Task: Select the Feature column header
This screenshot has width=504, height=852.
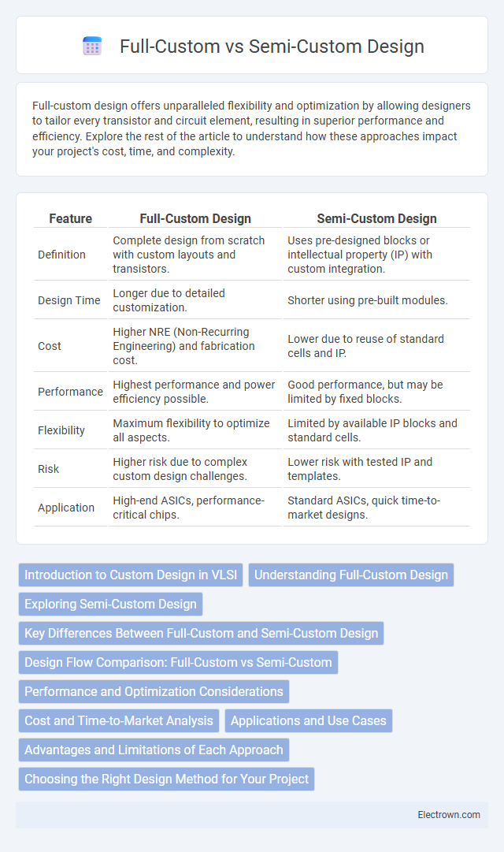Action: 70,218
